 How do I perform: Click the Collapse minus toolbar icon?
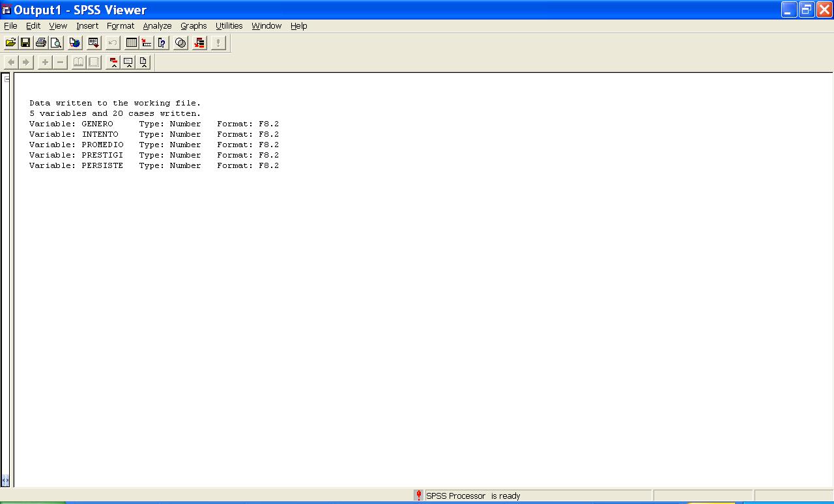60,63
